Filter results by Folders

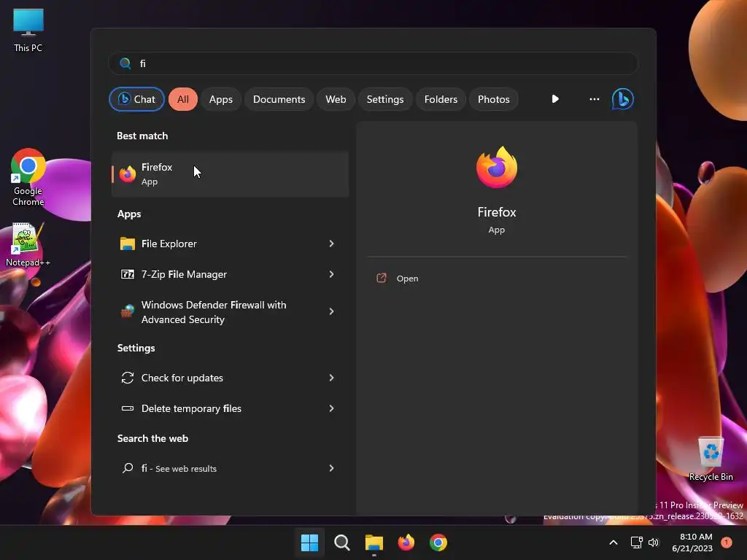[441, 99]
